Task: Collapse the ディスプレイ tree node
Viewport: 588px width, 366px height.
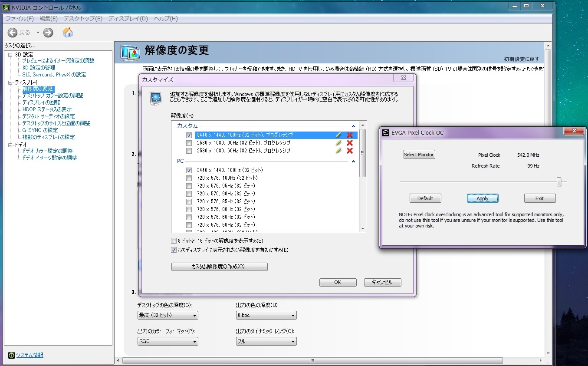Action: pos(11,82)
